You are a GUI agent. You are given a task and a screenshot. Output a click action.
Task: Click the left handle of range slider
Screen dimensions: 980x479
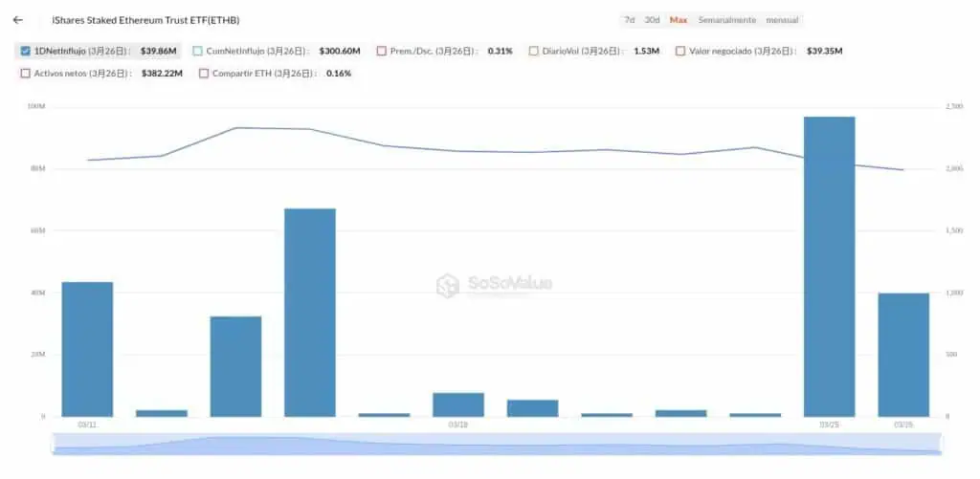point(54,444)
